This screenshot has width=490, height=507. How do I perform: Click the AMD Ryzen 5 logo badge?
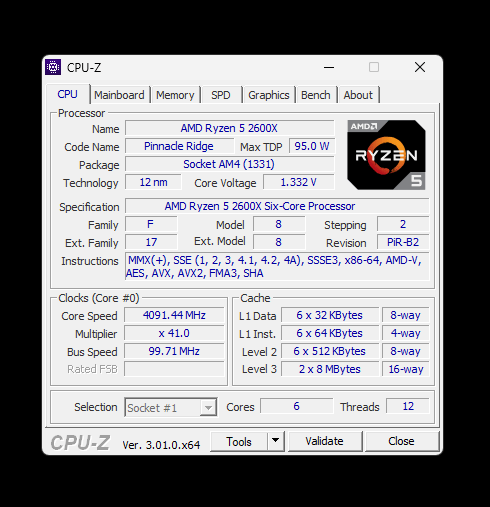pos(386,155)
